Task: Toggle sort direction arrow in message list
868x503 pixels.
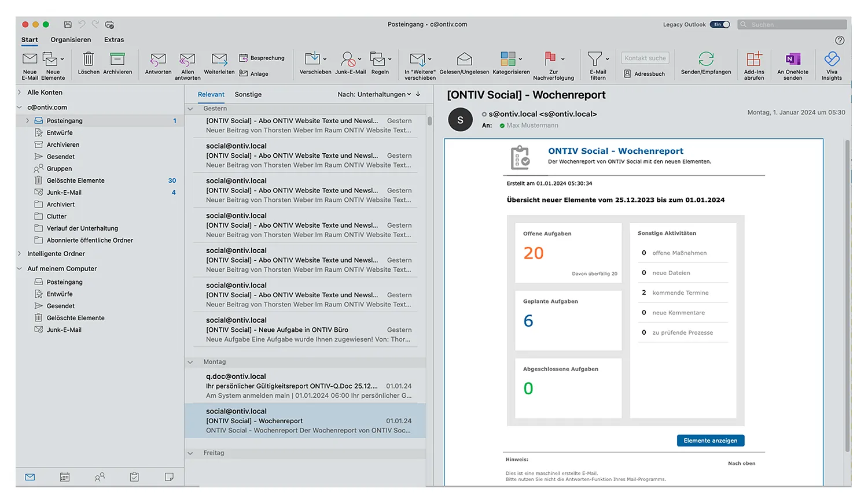Action: click(x=418, y=94)
